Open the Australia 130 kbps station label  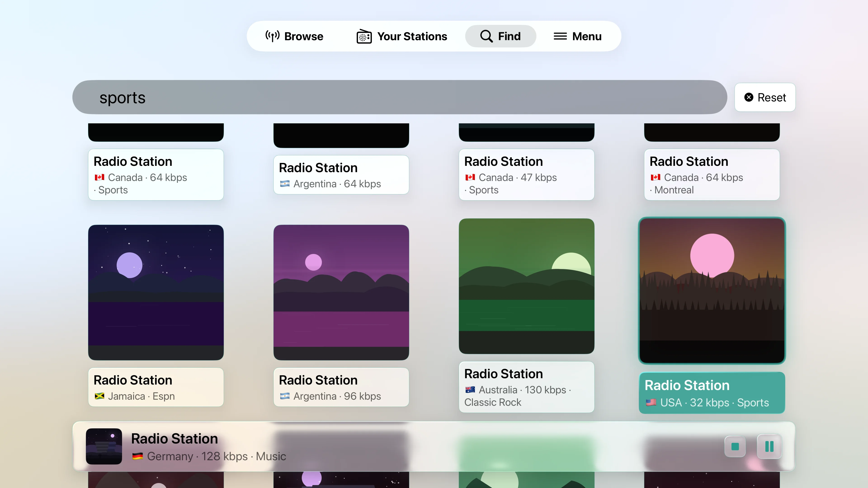point(526,387)
